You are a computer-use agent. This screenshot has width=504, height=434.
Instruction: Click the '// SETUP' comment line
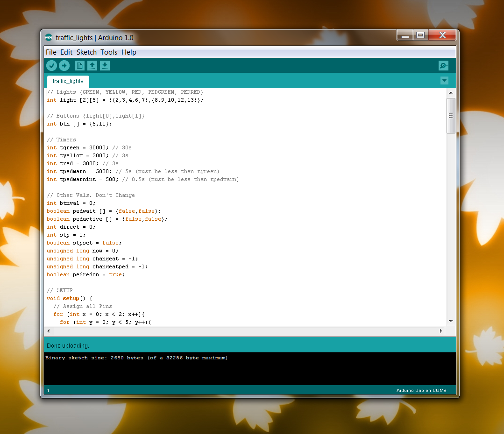60,290
